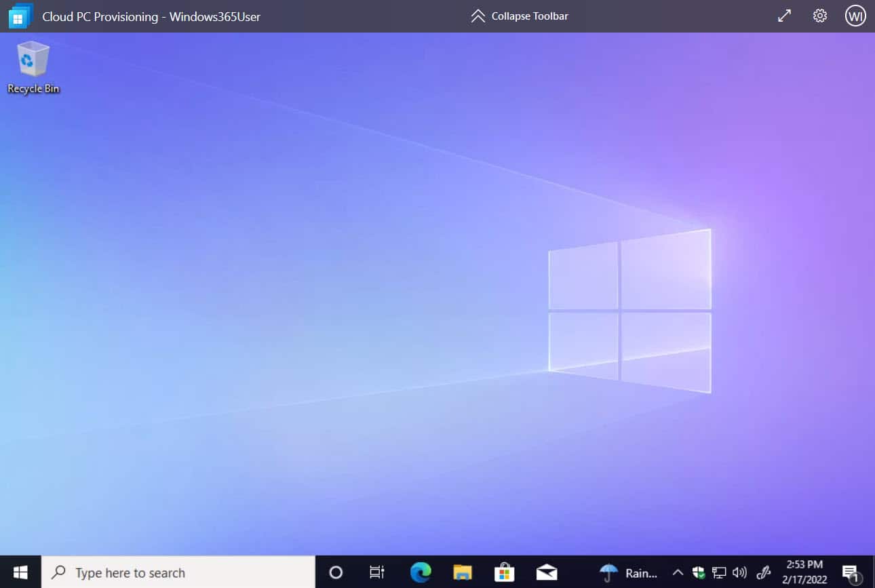Collapse the Cloud PC toolbar
875x588 pixels.
520,16
